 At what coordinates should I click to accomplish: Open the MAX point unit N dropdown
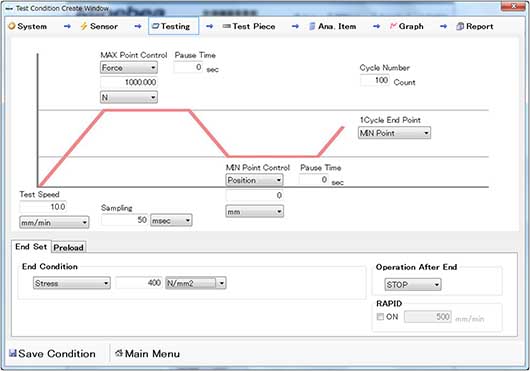(129, 97)
